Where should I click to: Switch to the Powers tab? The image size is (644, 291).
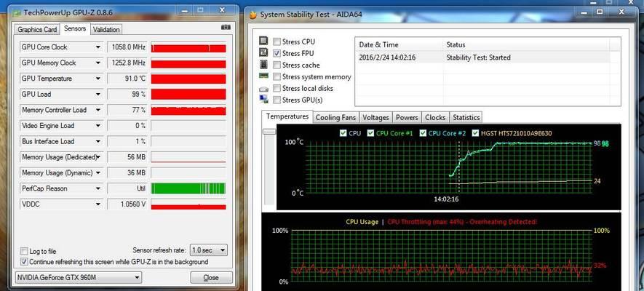pos(407,117)
